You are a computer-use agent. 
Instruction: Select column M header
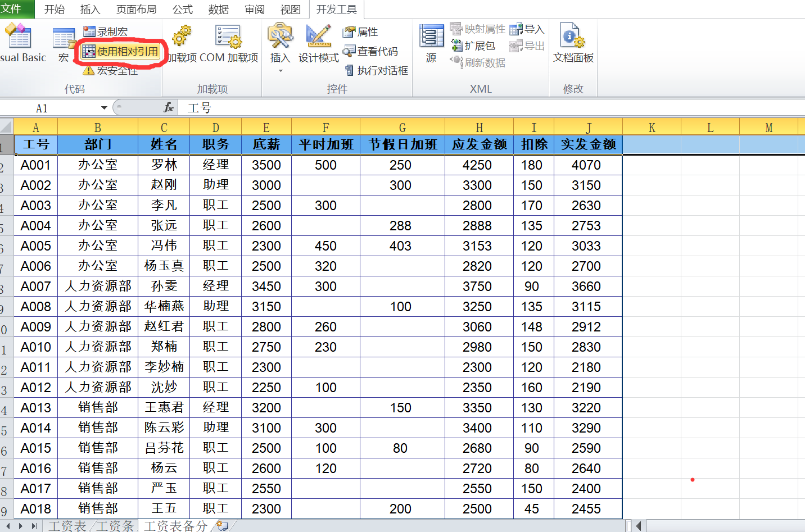768,128
